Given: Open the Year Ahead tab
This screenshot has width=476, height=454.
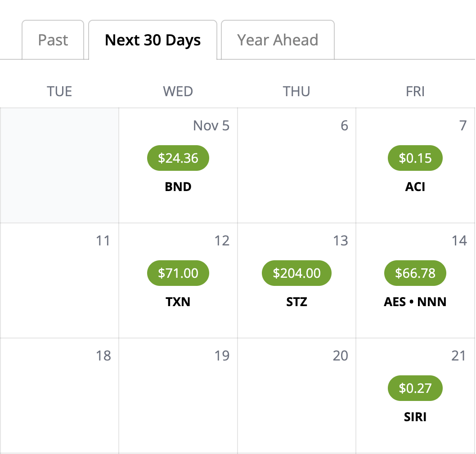Looking at the screenshot, I should coord(277,40).
